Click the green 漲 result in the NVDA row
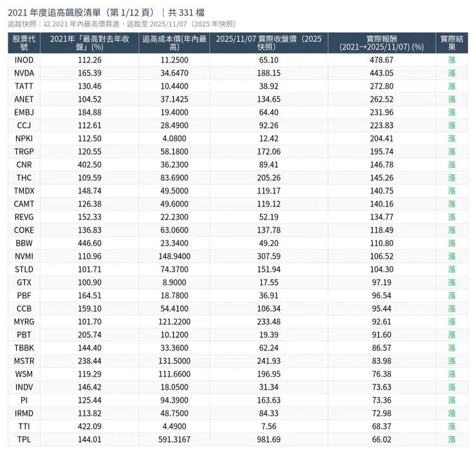Screen dimensions: 476x454 (x=452, y=73)
